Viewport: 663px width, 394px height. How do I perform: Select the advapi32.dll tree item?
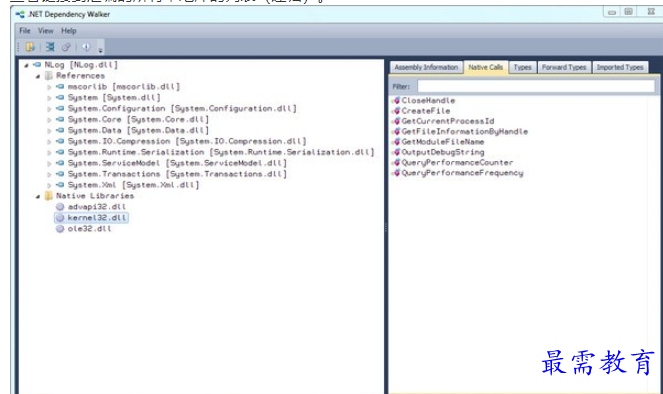point(97,207)
